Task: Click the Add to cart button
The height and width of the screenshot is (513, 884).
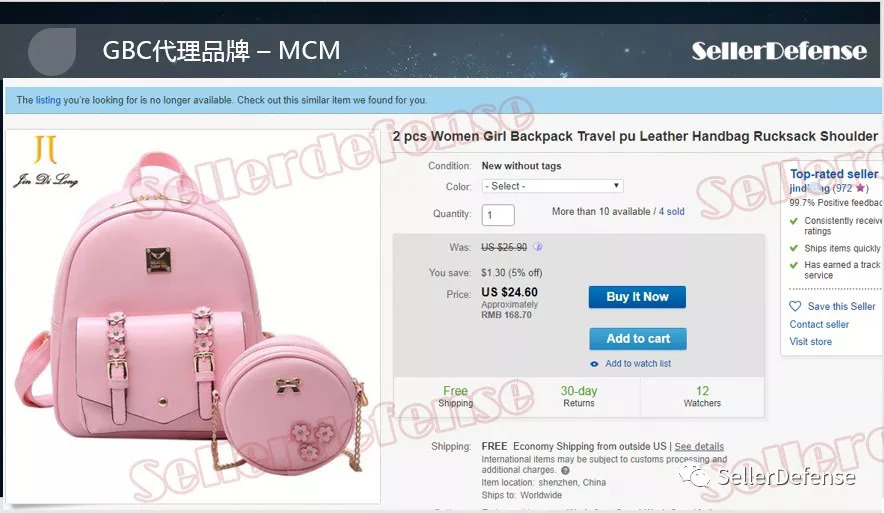Action: click(638, 339)
